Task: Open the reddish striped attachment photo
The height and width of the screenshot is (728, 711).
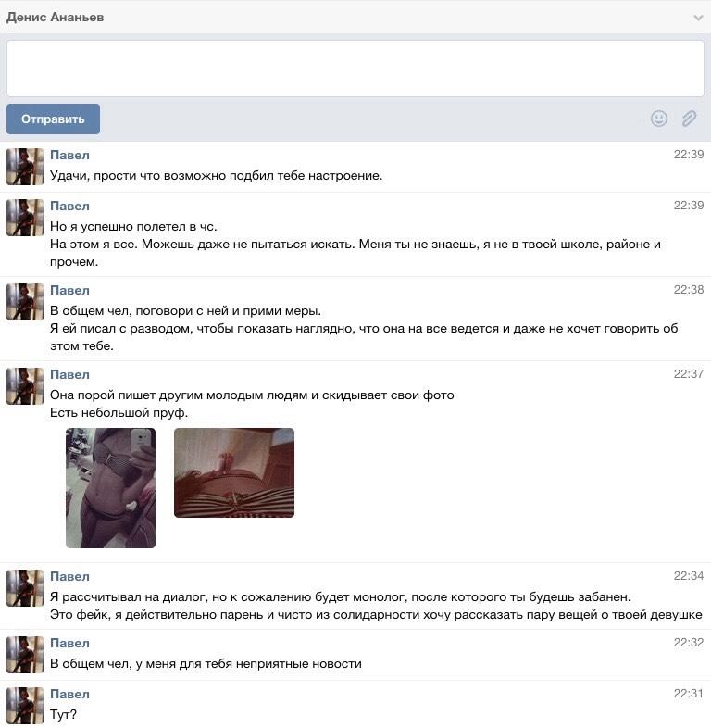Action: tap(234, 472)
